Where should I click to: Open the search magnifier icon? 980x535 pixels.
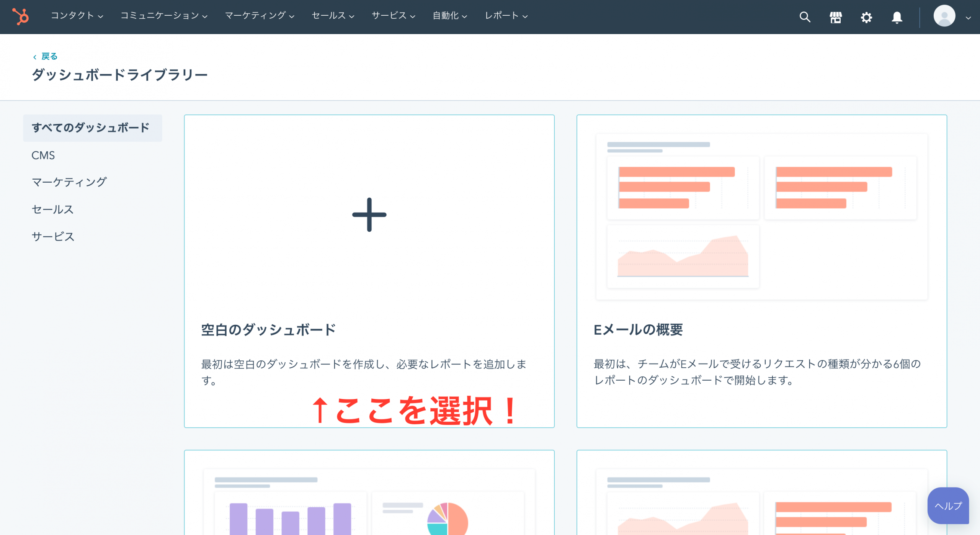click(805, 17)
